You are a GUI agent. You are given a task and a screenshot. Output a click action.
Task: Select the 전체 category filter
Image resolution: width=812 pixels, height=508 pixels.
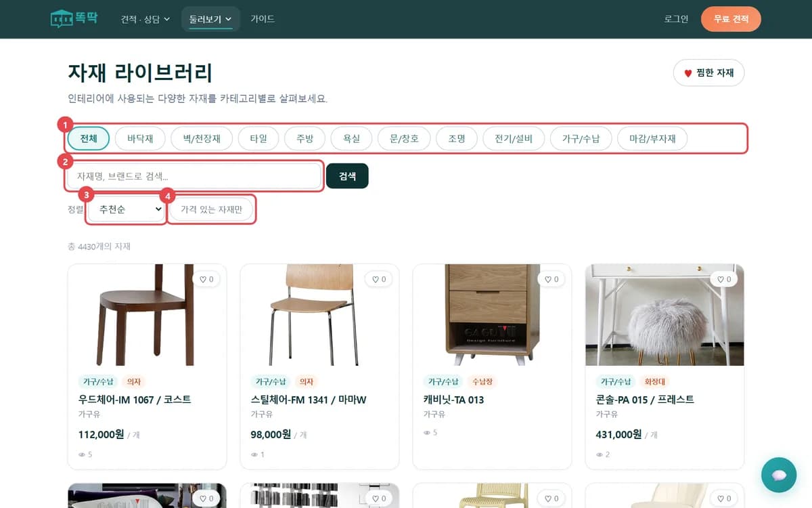[89, 139]
